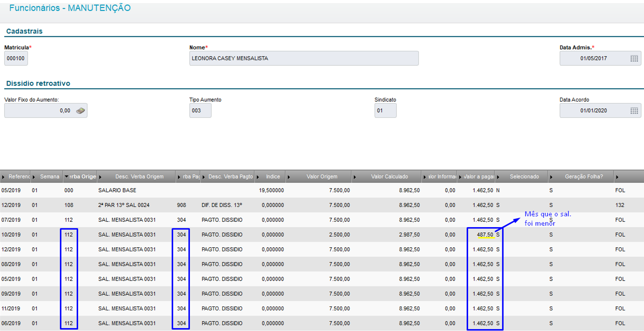
Task: Click the Funcionários - MANUTENÇÃO title
Action: pos(70,8)
